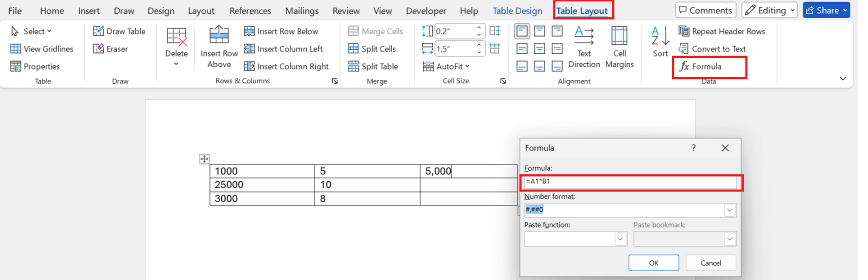Open the Delete table dropdown

coord(176,47)
